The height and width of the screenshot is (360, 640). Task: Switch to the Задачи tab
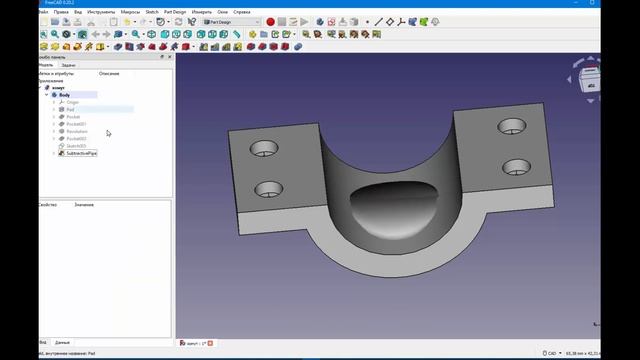pyautogui.click(x=68, y=65)
